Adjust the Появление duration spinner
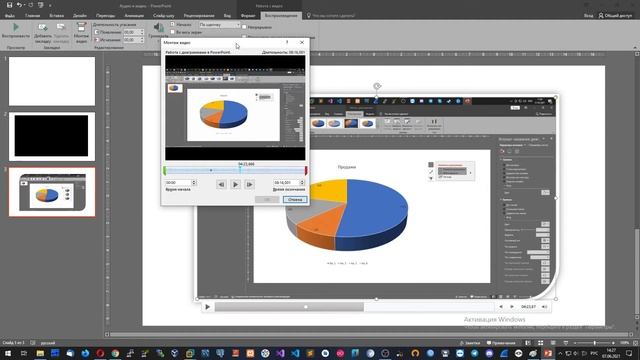Image resolution: width=640 pixels, height=360 pixels. tap(142, 32)
